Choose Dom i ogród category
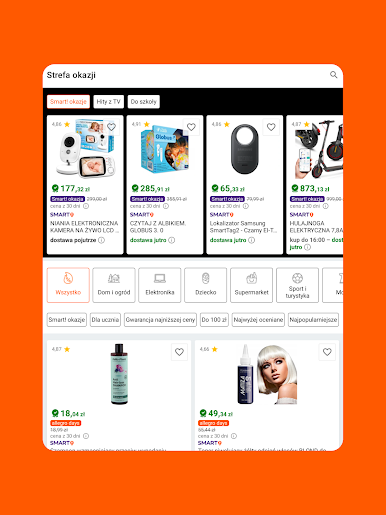This screenshot has height=515, width=386. (x=114, y=285)
